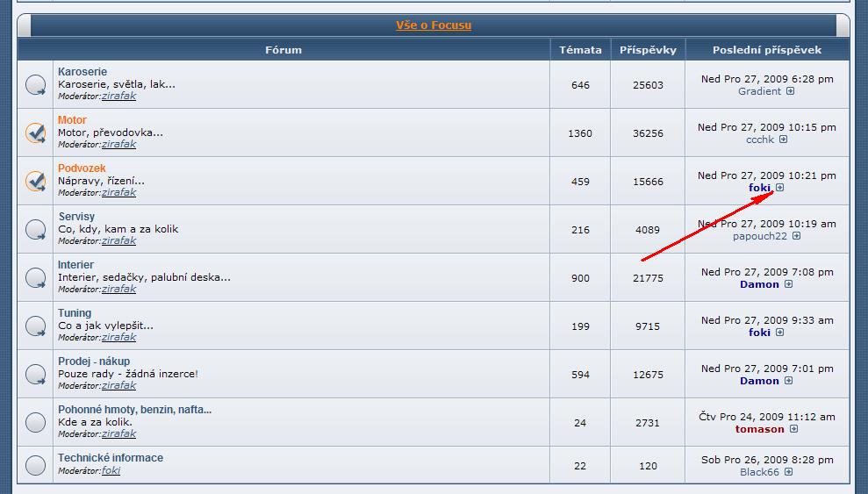Click the Technické informace forum status icon
Image resolution: width=868 pixels, height=494 pixels.
pos(35,464)
